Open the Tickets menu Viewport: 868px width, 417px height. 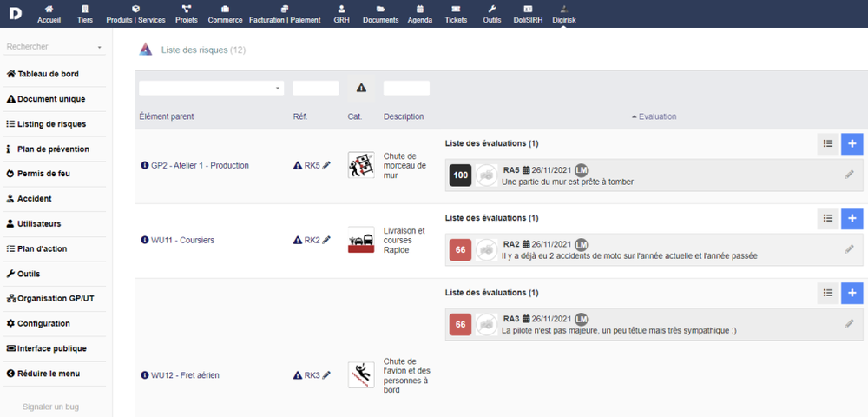point(456,14)
